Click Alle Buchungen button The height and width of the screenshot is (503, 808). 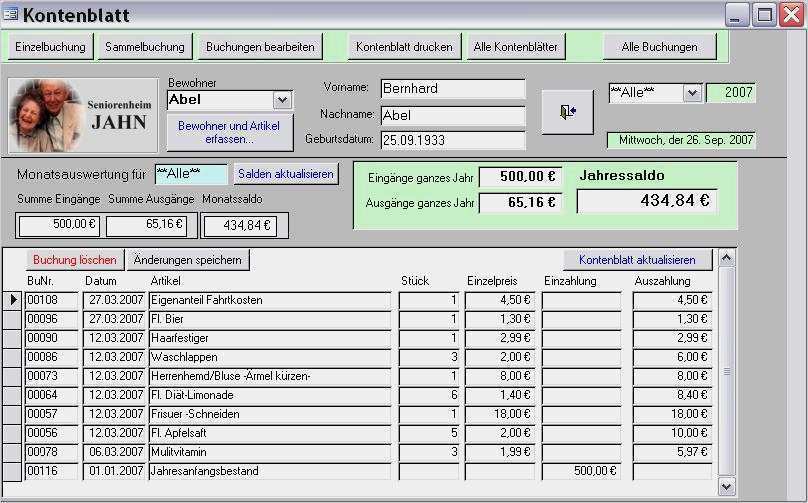tap(660, 47)
